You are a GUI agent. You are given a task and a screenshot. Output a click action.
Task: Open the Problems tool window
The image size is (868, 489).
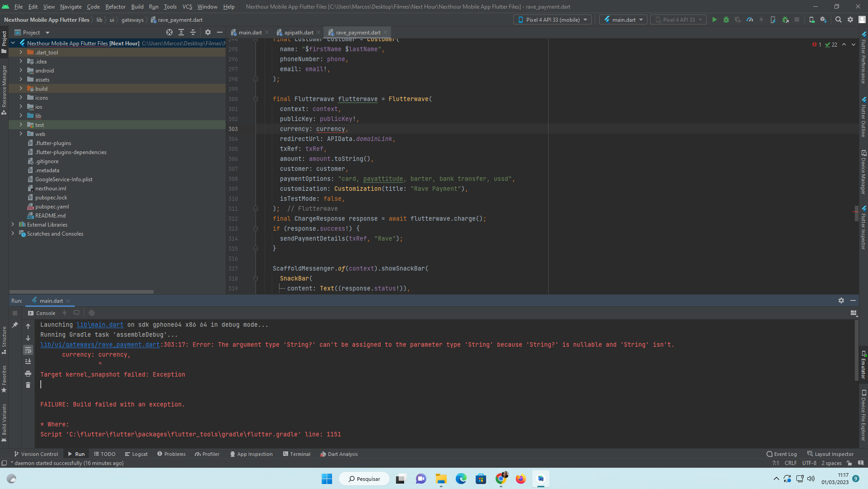click(x=171, y=454)
